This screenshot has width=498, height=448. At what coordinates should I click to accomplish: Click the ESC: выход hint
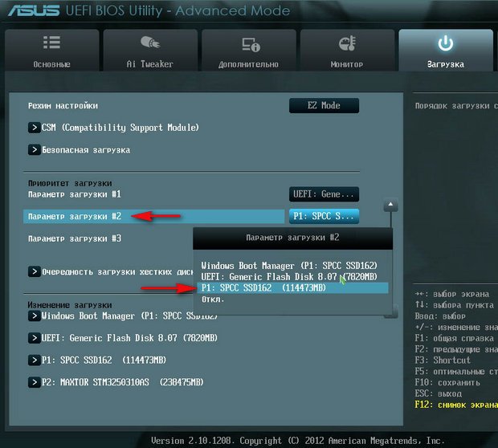coord(438,393)
